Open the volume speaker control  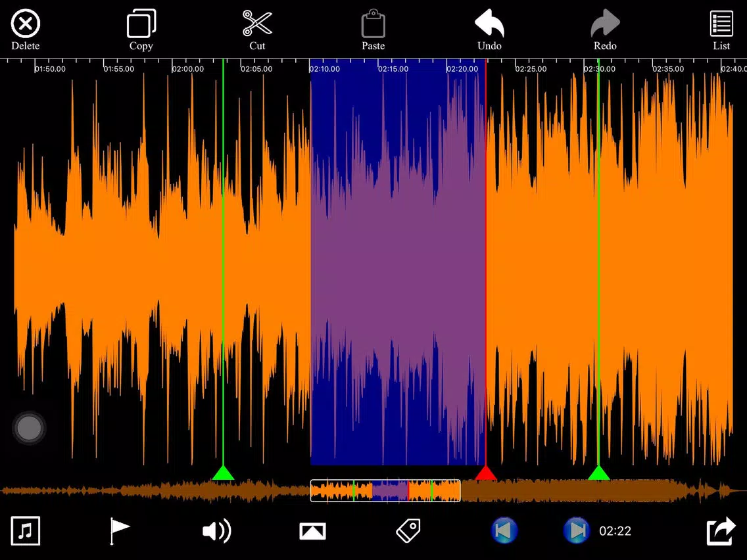tap(217, 530)
